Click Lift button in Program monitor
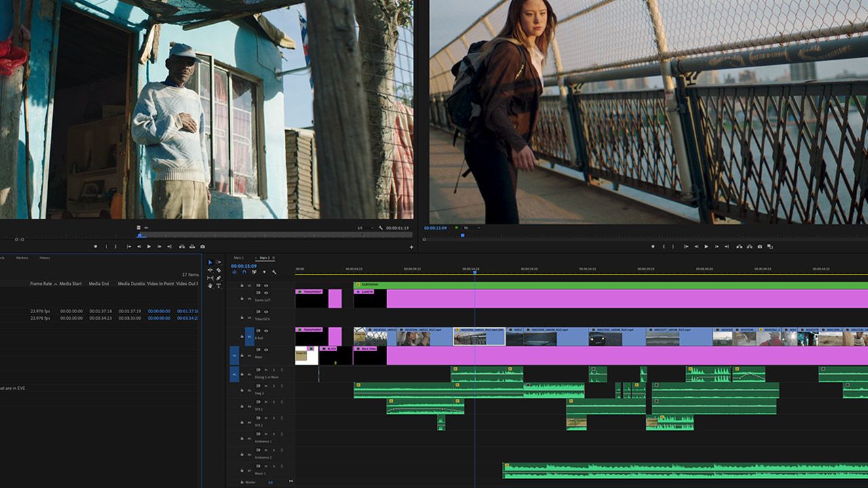 (x=739, y=247)
